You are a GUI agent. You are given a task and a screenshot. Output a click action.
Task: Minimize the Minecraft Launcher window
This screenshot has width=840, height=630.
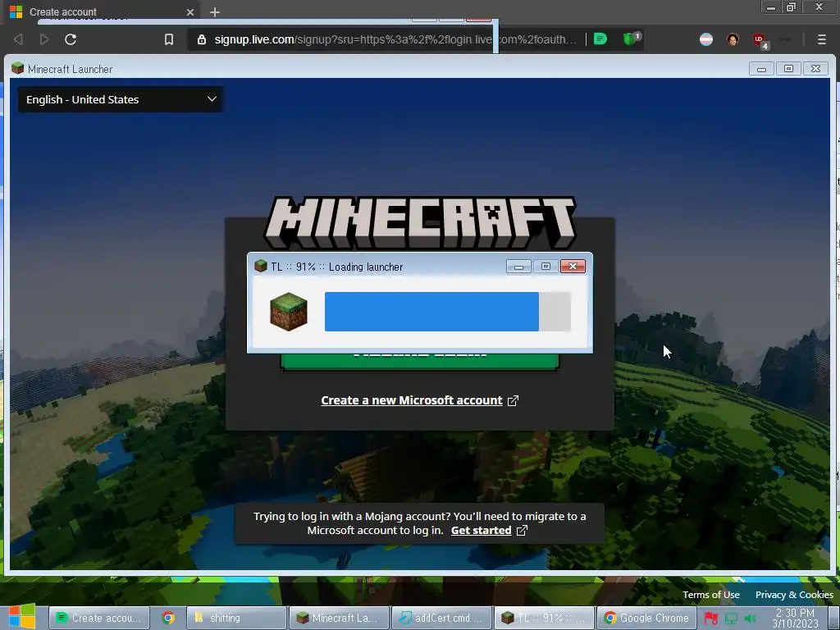[761, 69]
